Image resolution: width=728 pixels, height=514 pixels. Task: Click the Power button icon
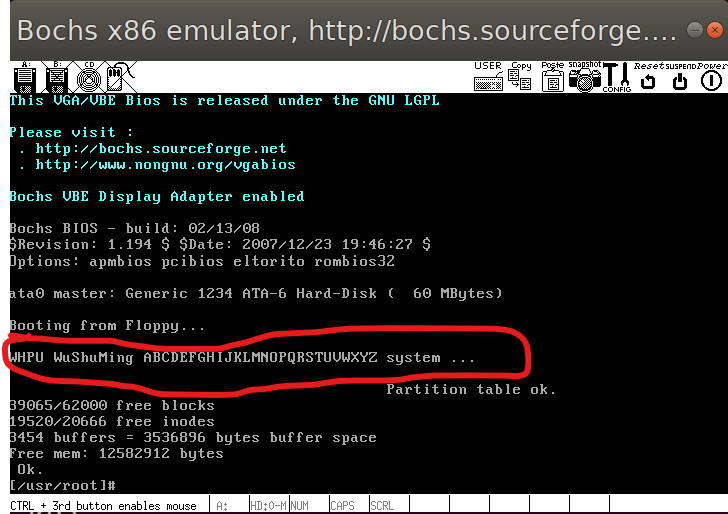point(711,77)
